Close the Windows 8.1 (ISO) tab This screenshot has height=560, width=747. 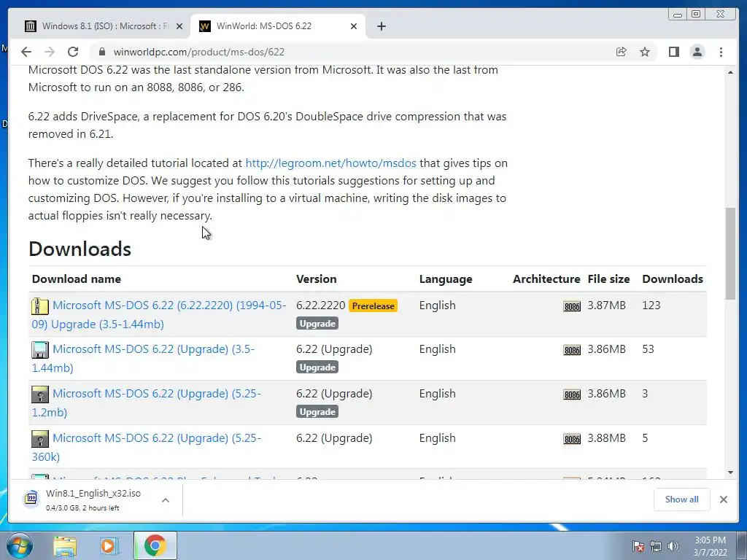[179, 26]
